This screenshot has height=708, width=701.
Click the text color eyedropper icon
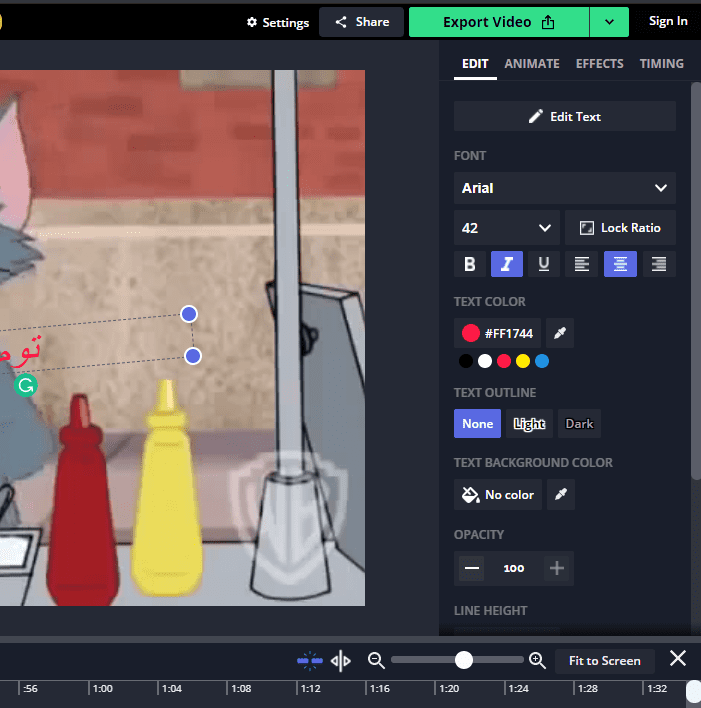click(x=560, y=333)
